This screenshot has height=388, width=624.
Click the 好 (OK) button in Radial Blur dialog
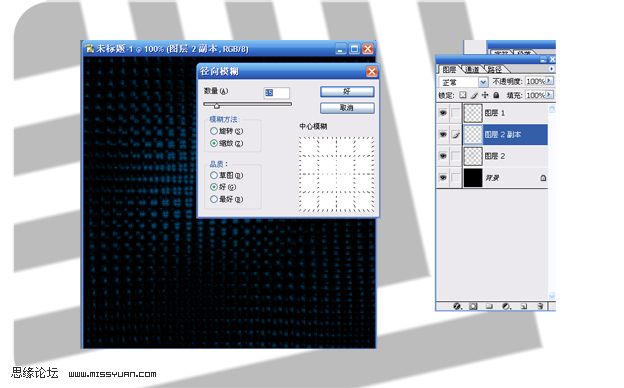347,92
